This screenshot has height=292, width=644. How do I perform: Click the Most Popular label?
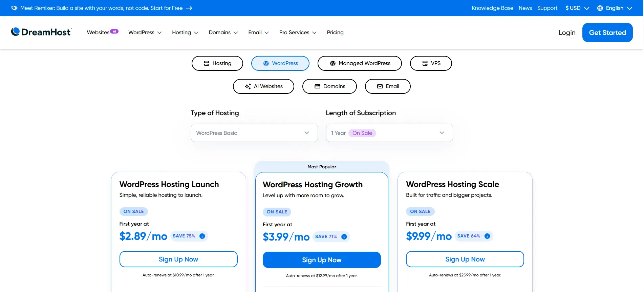[x=322, y=167]
